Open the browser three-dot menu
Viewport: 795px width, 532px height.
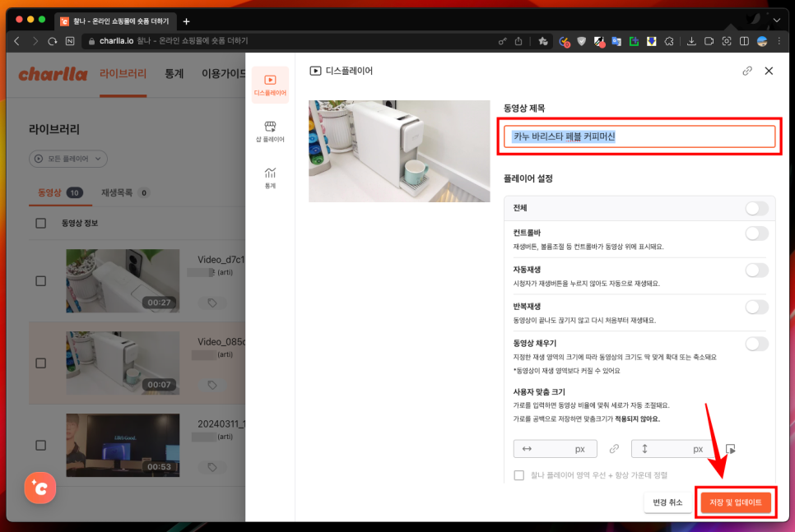pyautogui.click(x=779, y=41)
